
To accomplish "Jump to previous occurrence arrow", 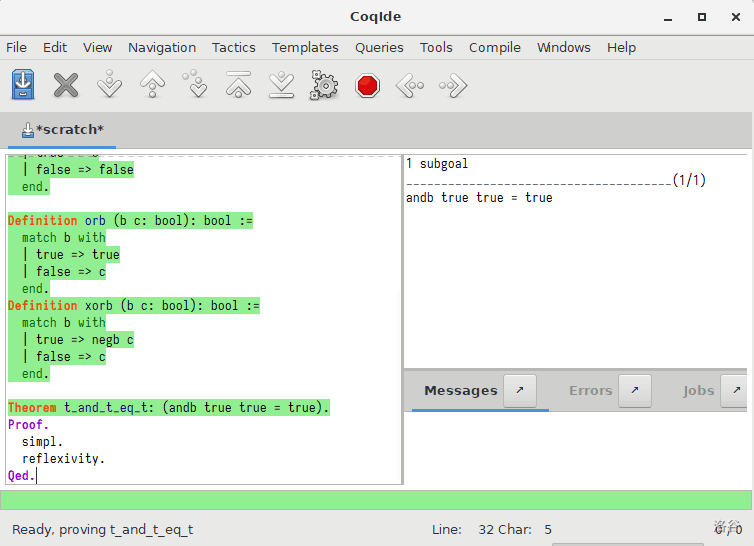I will [x=410, y=85].
